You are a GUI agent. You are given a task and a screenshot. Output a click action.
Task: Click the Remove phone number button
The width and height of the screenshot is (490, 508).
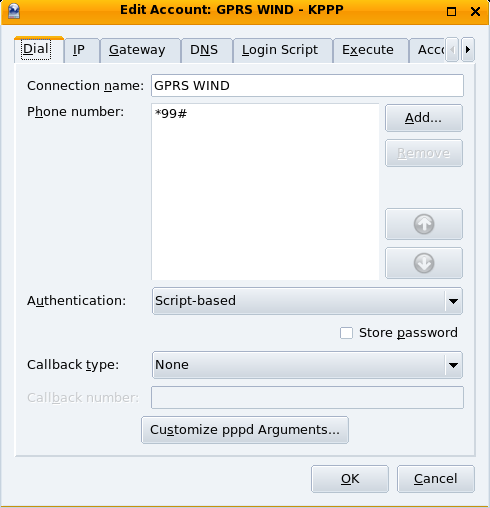tap(424, 153)
